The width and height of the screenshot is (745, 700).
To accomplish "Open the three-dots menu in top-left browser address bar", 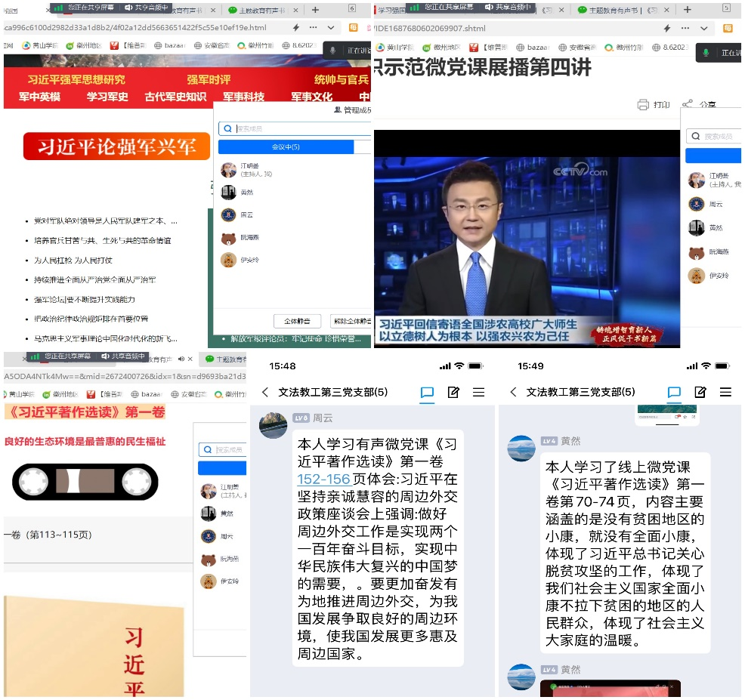I will point(313,27).
